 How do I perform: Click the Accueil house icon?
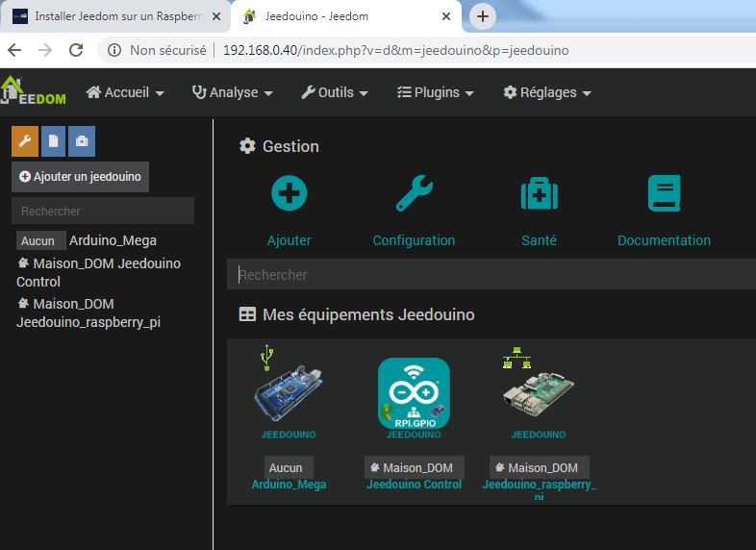[93, 91]
